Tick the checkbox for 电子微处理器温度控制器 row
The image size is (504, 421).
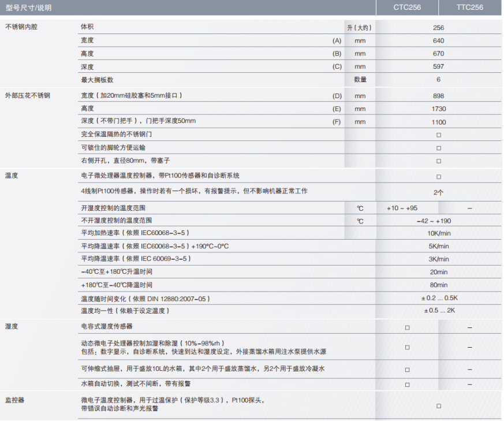tap(439, 177)
